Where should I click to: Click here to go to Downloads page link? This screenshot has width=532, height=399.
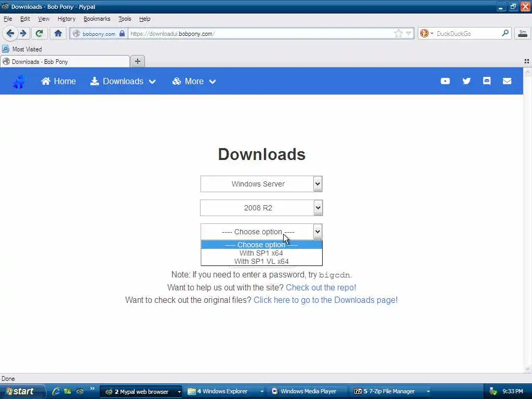[x=326, y=300]
